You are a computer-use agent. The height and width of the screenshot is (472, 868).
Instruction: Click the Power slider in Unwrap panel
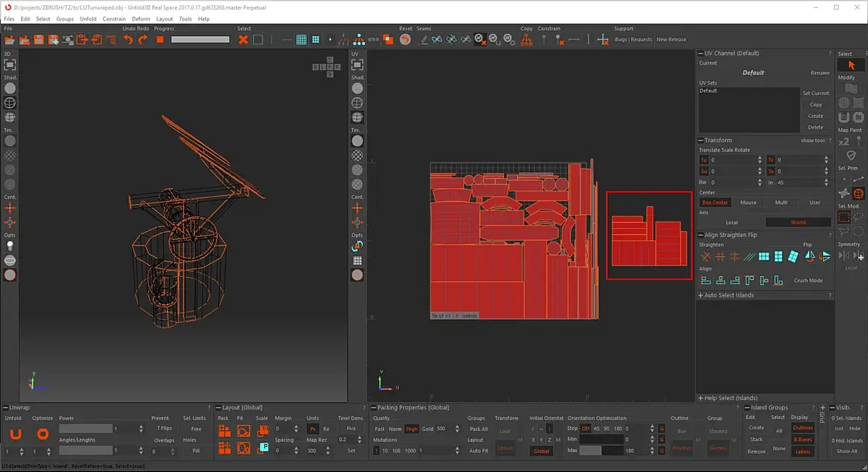pos(85,429)
